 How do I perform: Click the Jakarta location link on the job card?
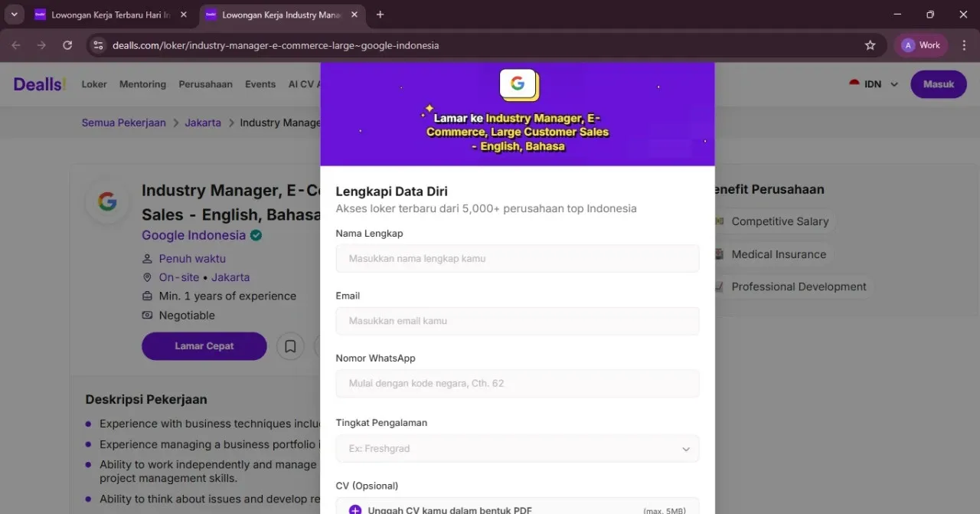click(x=230, y=277)
